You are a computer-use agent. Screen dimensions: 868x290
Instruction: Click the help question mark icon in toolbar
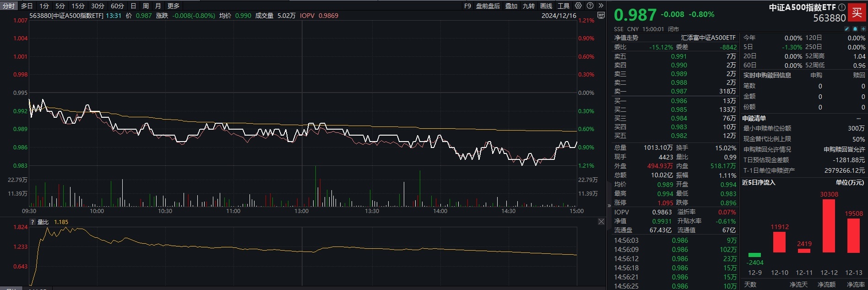(x=590, y=6)
